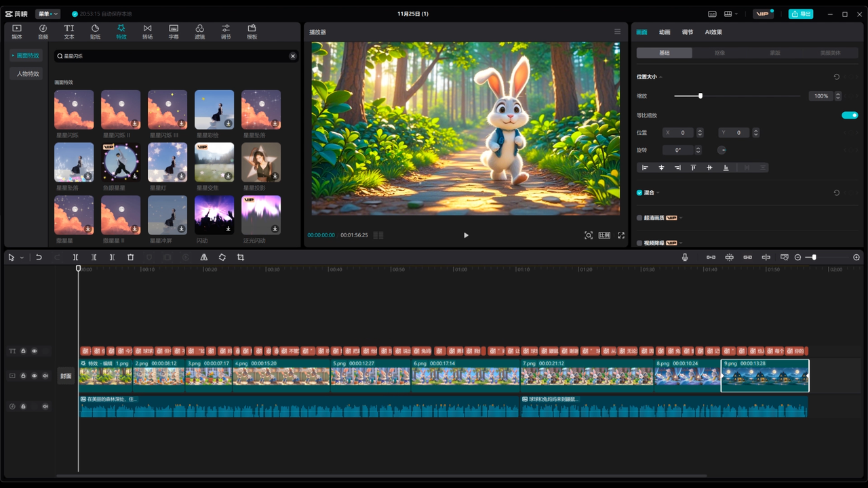Click the X position input field
The height and width of the screenshot is (488, 868).
coord(679,133)
